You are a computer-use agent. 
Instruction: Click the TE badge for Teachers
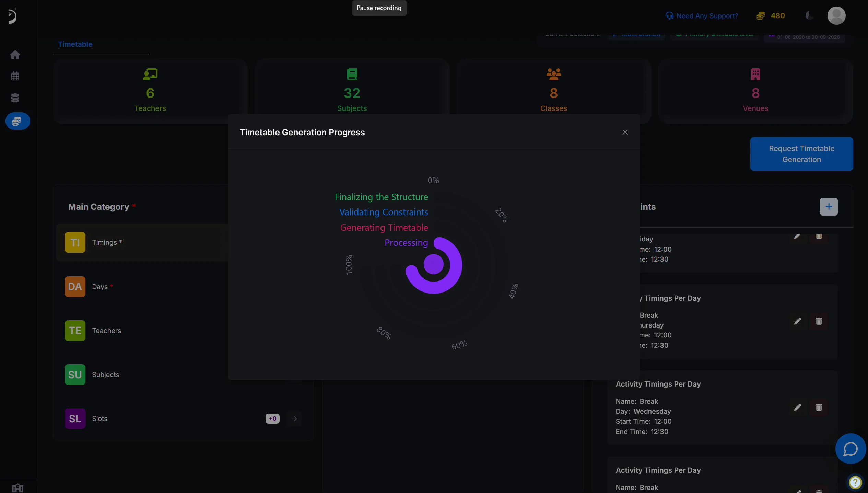click(x=75, y=331)
